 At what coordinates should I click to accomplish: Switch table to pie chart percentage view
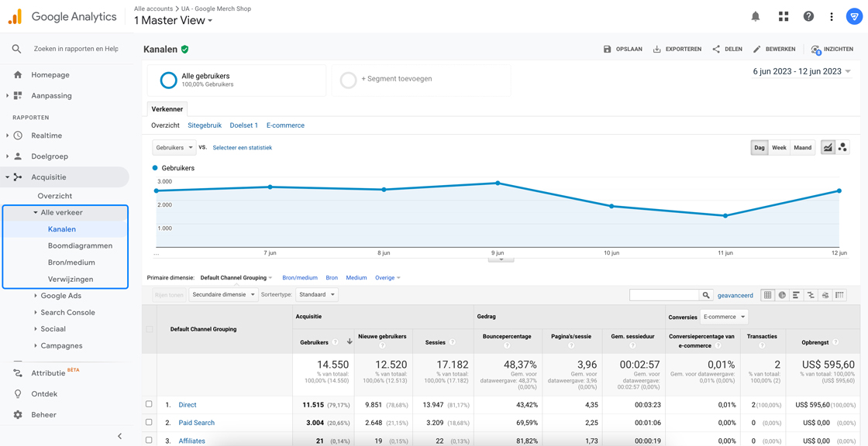tap(782, 295)
